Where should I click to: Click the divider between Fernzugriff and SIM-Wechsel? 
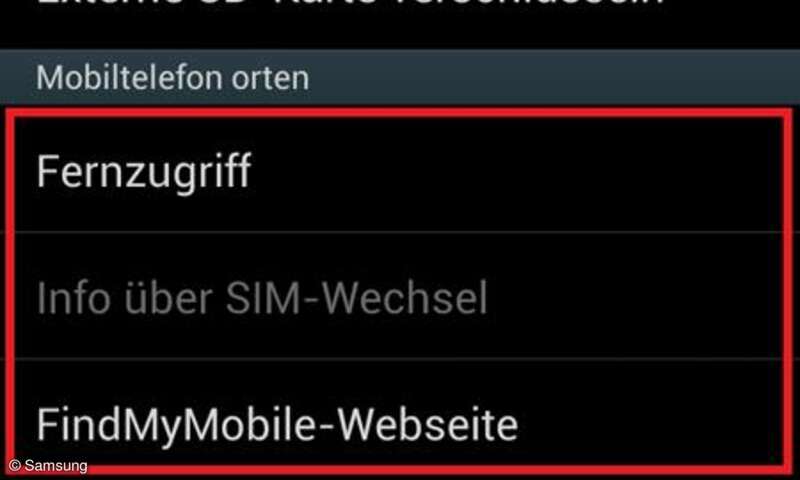click(400, 232)
